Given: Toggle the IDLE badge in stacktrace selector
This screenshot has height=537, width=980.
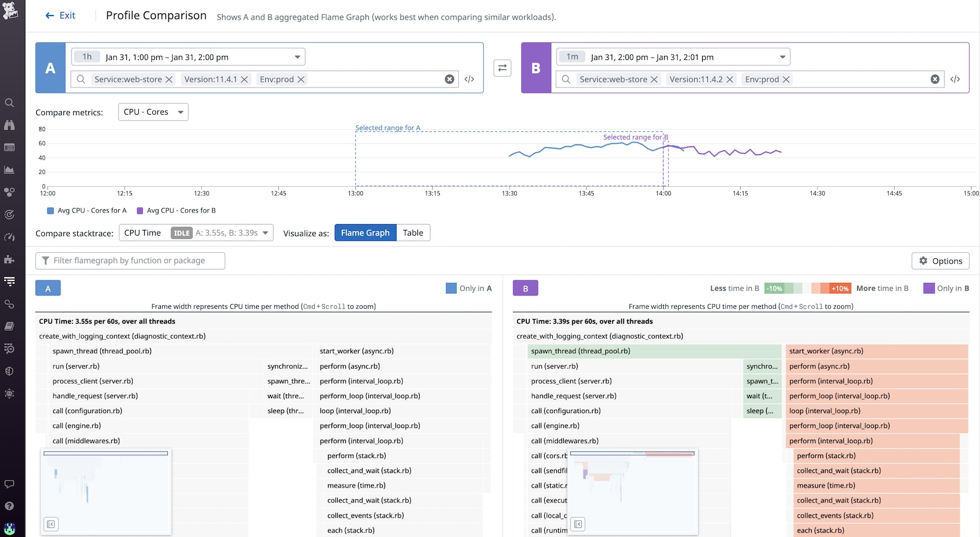Looking at the screenshot, I should click(x=182, y=233).
